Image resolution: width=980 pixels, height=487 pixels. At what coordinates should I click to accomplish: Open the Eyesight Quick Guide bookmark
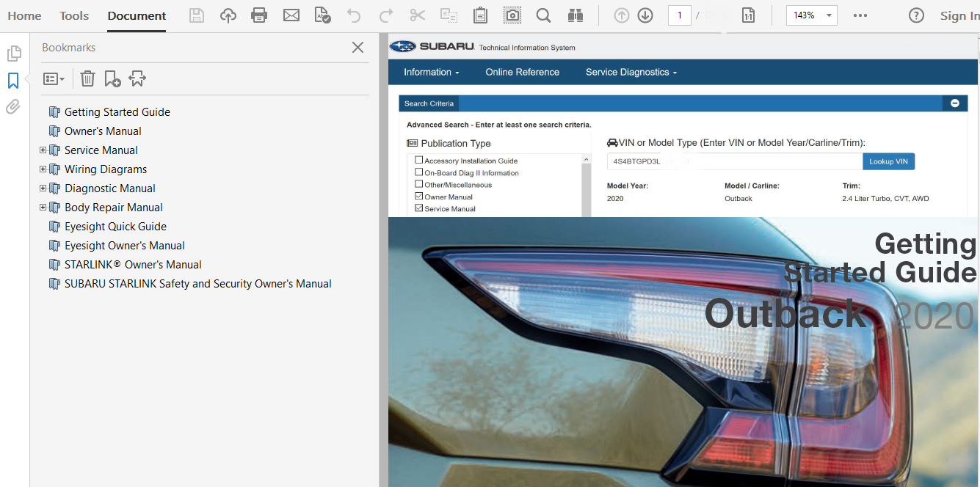coord(115,227)
